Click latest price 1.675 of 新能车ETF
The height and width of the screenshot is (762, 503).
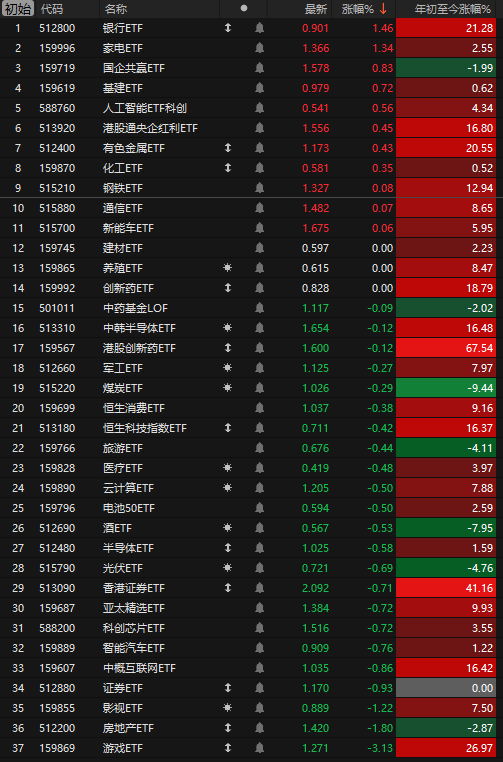pos(315,228)
